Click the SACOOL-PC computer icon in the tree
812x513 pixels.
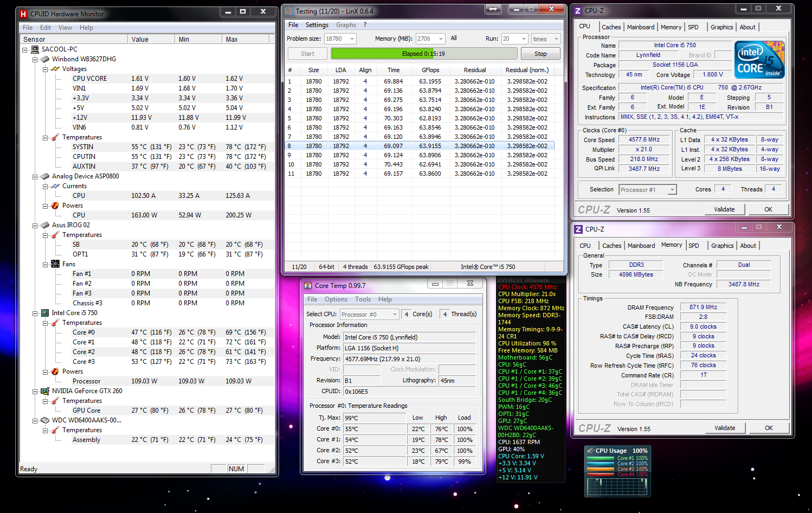click(35, 49)
